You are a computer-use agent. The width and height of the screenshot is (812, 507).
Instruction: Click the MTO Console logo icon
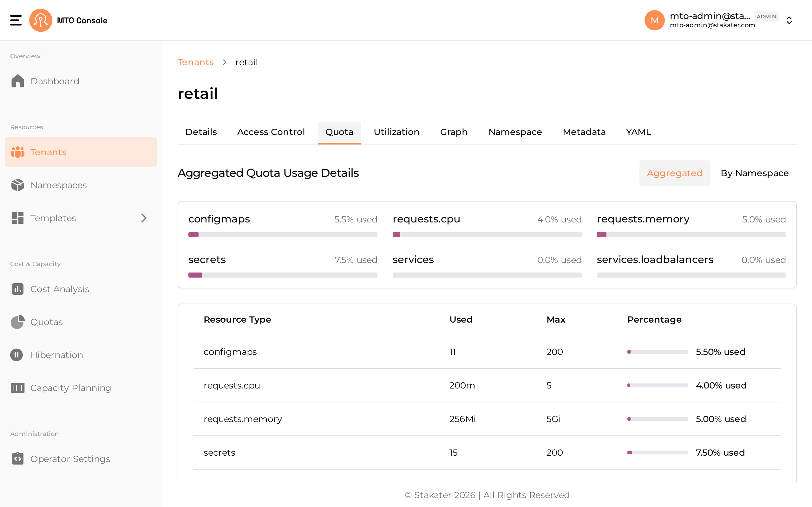41,20
